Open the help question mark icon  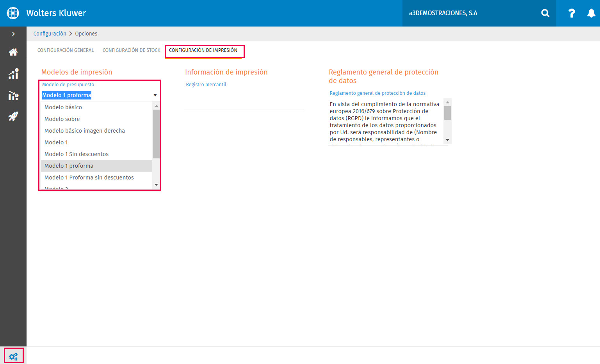click(x=572, y=13)
